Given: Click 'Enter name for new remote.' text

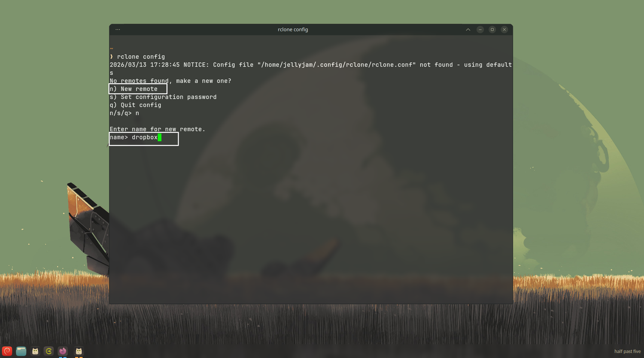Looking at the screenshot, I should point(158,129).
